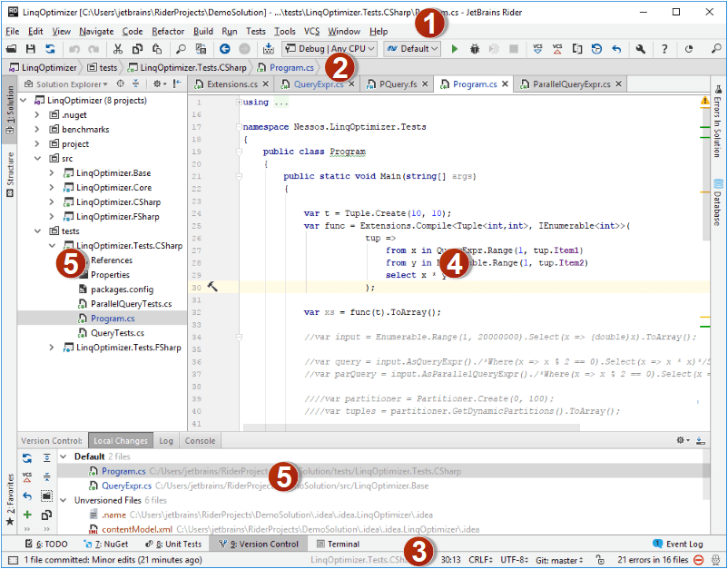This screenshot has height=569, width=728.
Task: Collapse the Default changelist node
Action: 64,456
